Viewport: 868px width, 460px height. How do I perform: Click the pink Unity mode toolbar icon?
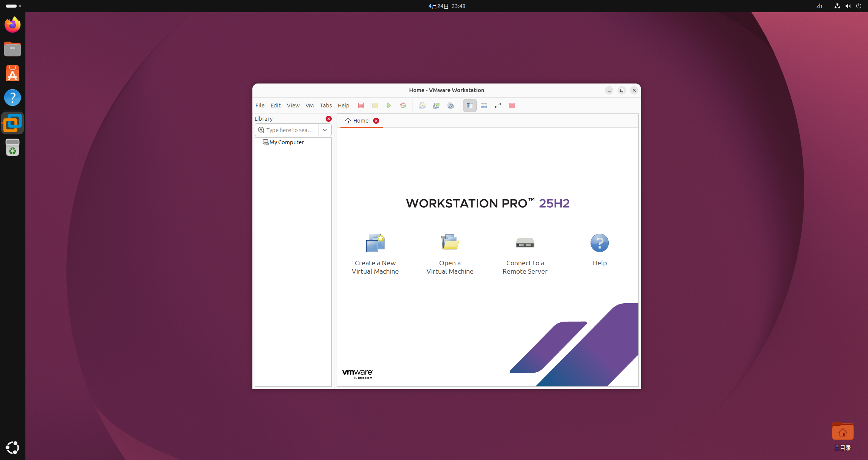(x=512, y=106)
